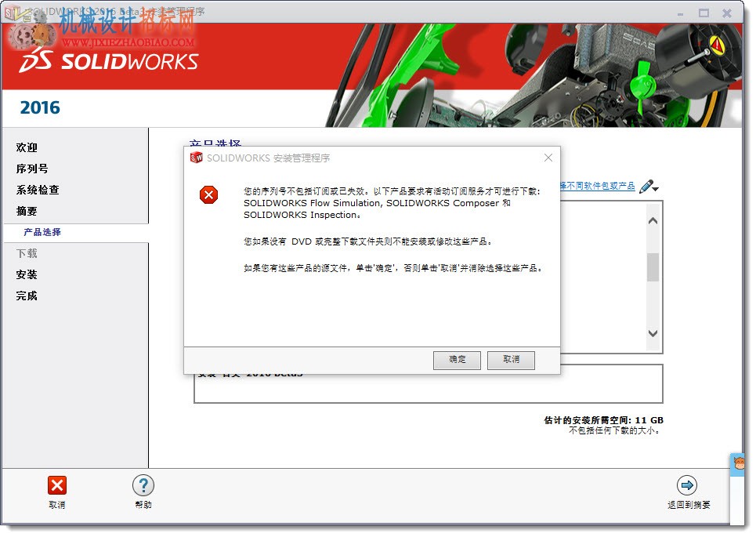Click the cat face icon at the right edge

(739, 465)
